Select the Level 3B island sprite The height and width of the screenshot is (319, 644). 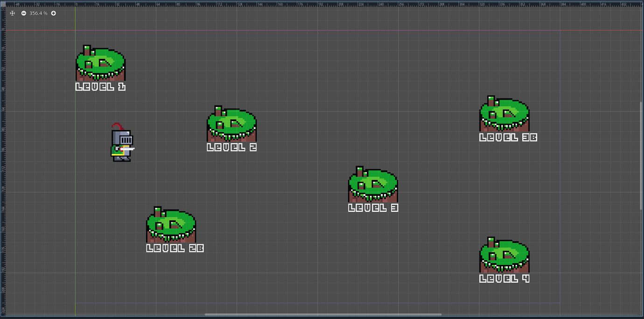tap(504, 114)
